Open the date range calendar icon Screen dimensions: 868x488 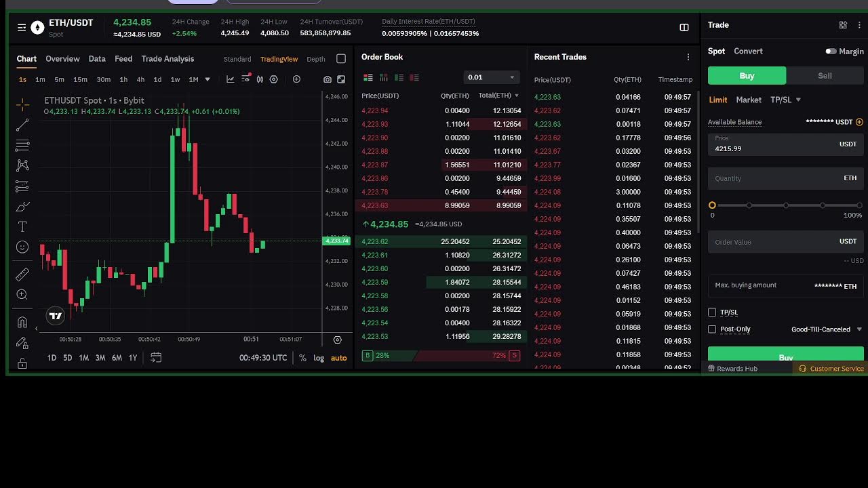(x=156, y=357)
